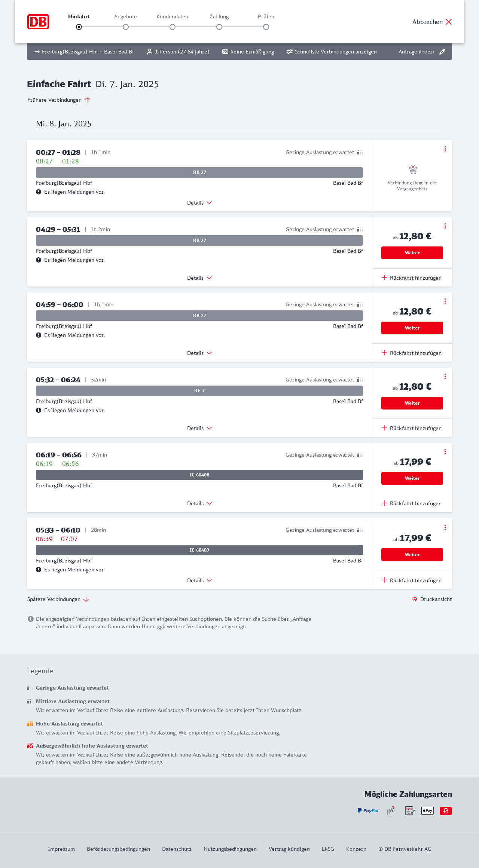This screenshot has width=479, height=868.
Task: Expand Details for the RE 7 connection
Action: 199,428
